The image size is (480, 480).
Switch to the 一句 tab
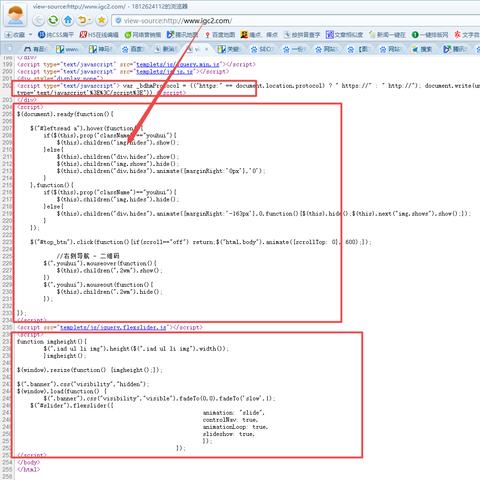pyautogui.click(x=294, y=49)
